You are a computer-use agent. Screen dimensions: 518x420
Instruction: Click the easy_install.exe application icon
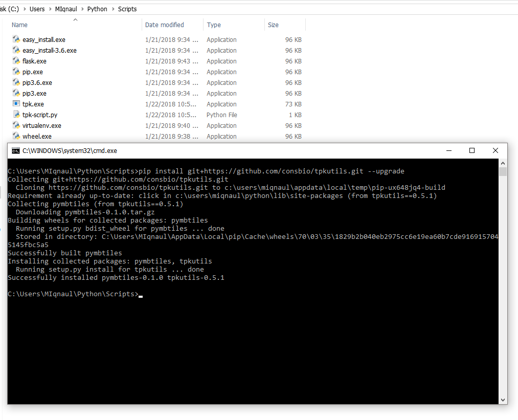click(16, 39)
